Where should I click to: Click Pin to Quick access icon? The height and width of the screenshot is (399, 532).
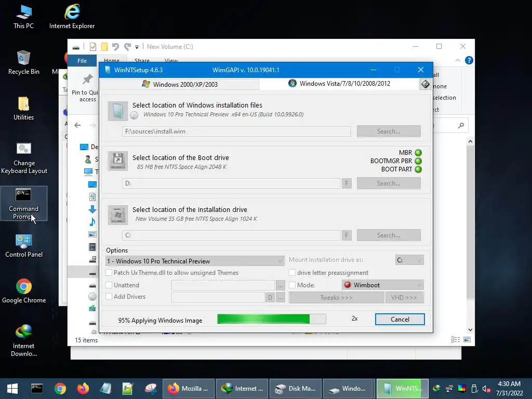(x=87, y=79)
